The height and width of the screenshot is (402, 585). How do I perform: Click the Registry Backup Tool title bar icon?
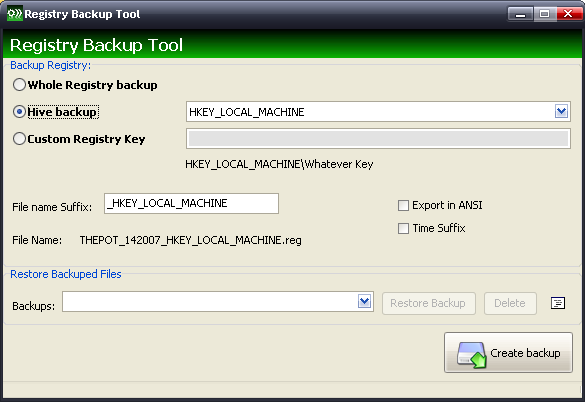15,14
